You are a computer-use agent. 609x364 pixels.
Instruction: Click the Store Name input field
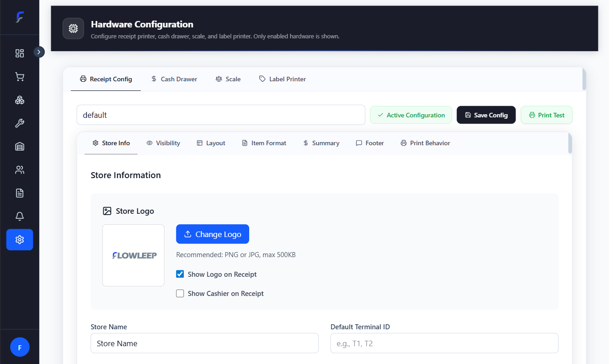click(x=204, y=343)
